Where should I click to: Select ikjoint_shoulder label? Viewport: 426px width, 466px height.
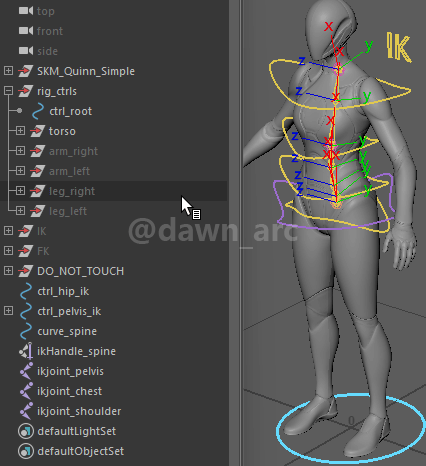click(79, 411)
